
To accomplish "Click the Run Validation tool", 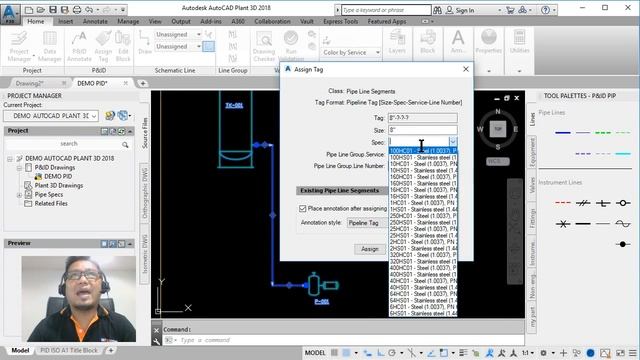I will (x=291, y=47).
